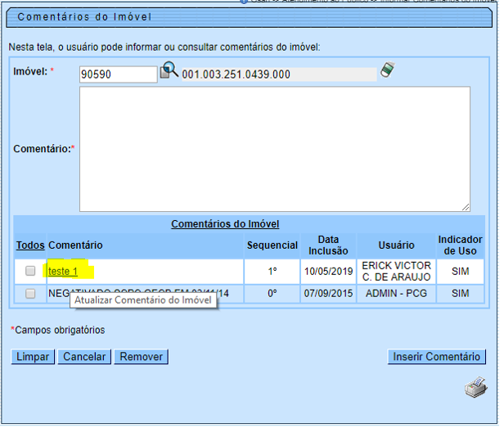Click inside the Comentário text area
504x428 pixels.
pos(275,149)
